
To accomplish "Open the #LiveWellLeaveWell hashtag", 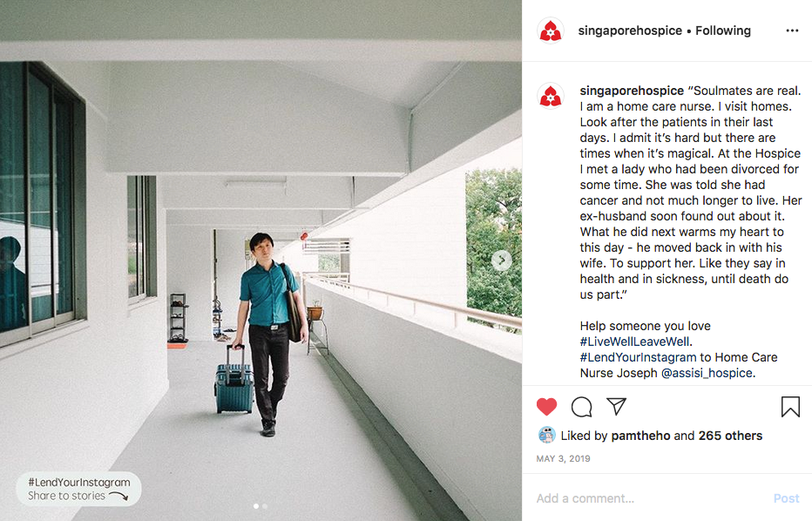I will point(635,342).
